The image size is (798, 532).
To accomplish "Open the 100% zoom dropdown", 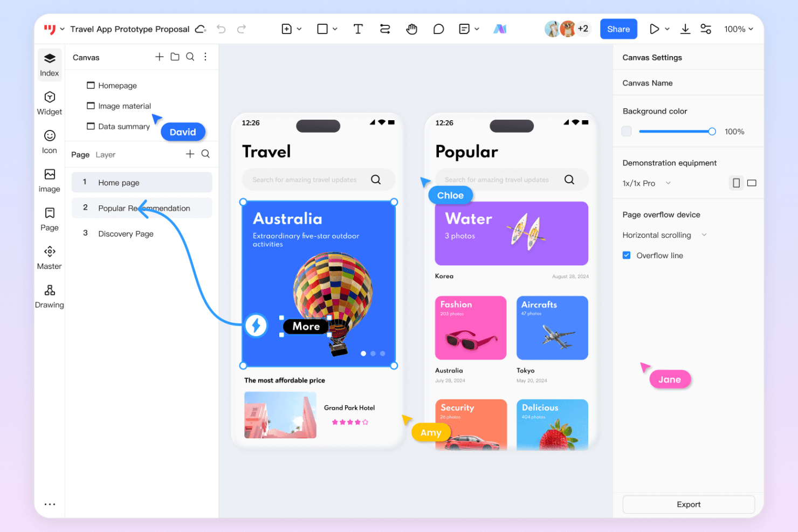I will pyautogui.click(x=739, y=29).
